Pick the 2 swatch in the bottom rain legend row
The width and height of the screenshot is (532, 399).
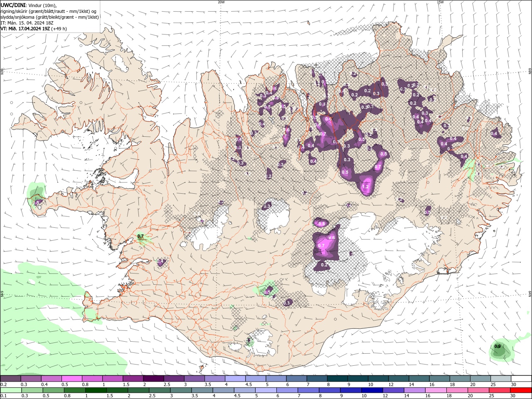coord(138,390)
